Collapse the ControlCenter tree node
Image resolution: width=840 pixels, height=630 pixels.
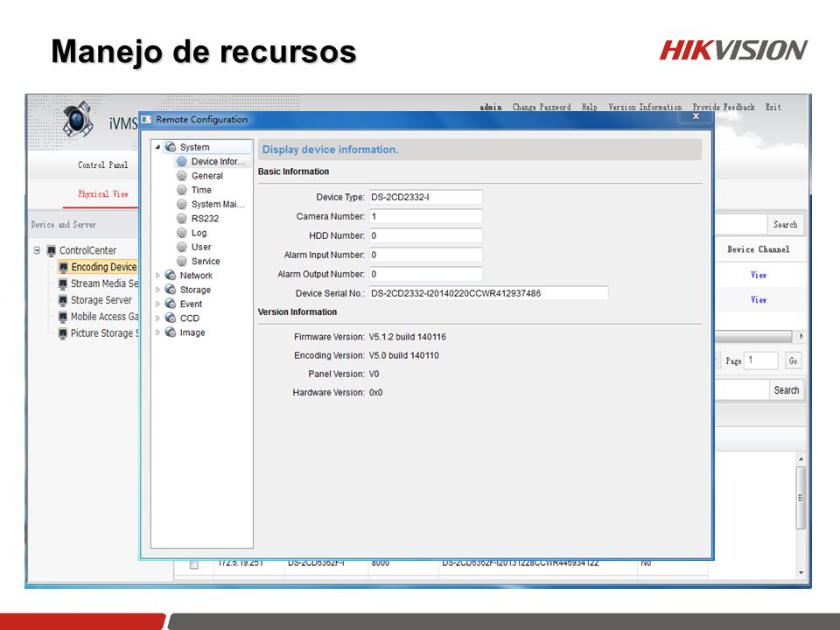[37, 250]
